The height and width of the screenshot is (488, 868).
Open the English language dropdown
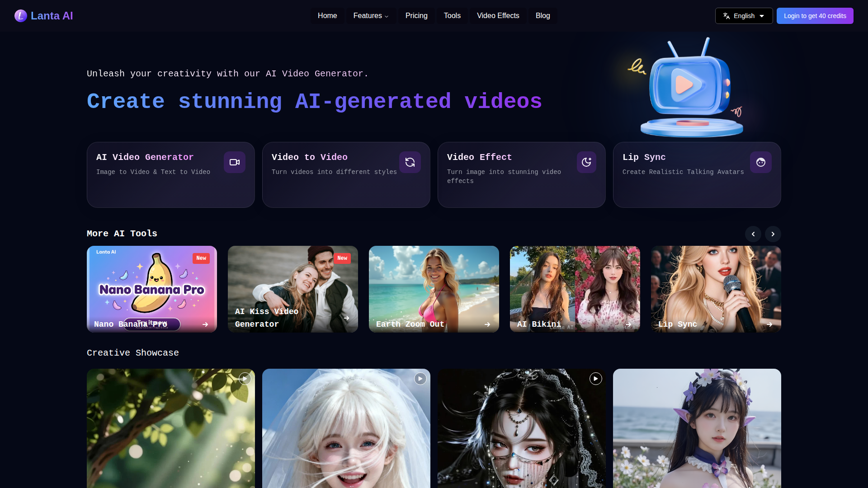pyautogui.click(x=744, y=16)
